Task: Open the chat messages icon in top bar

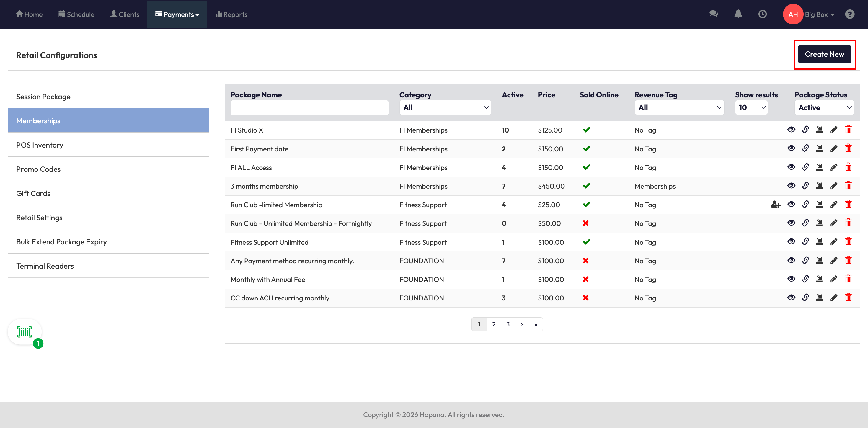Action: pos(714,14)
